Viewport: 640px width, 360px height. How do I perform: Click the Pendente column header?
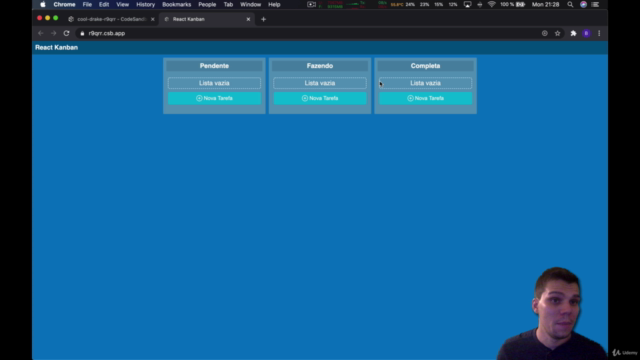[x=214, y=66]
